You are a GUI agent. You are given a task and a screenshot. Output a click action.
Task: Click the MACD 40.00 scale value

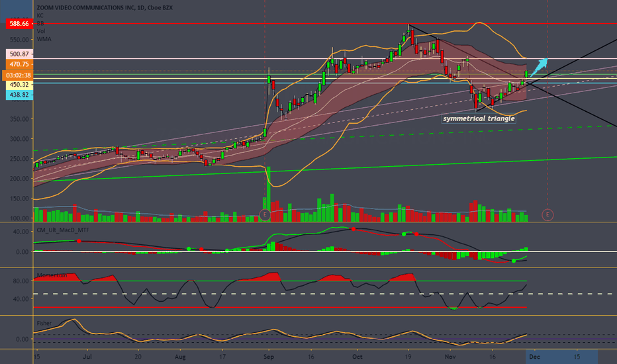21,232
